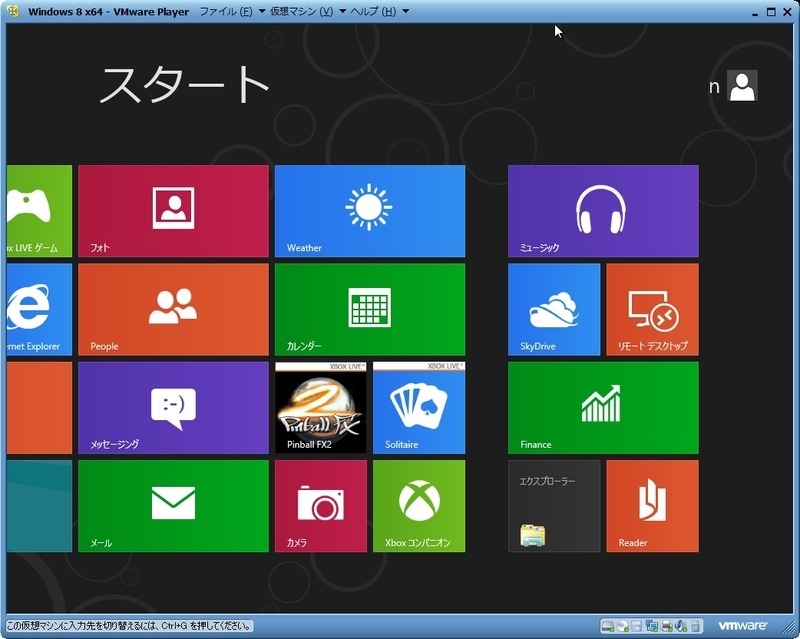Click the network adapter status icon

click(652, 626)
